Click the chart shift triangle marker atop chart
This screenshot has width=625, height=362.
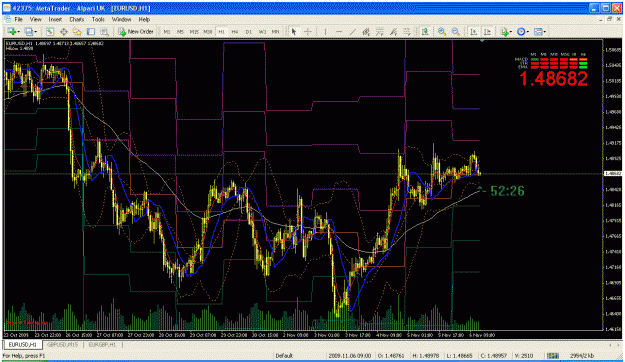pos(482,40)
